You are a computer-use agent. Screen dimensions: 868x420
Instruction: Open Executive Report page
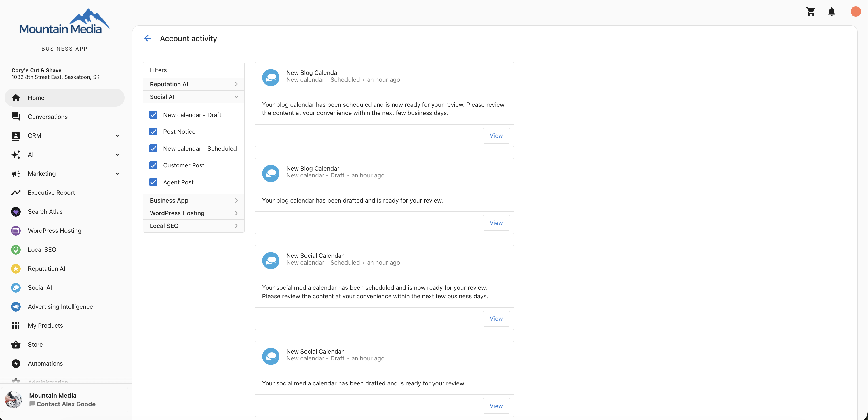64,193
